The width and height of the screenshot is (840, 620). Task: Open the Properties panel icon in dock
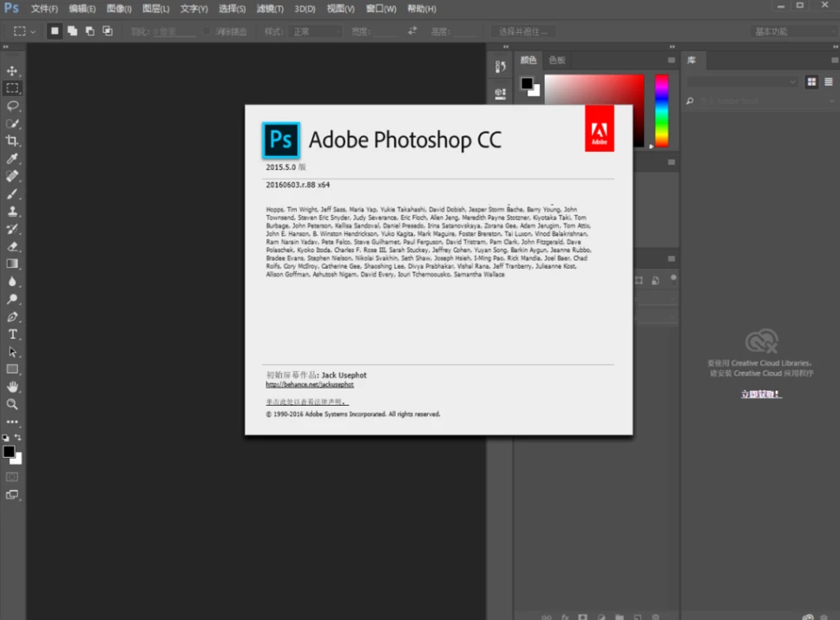click(501, 93)
